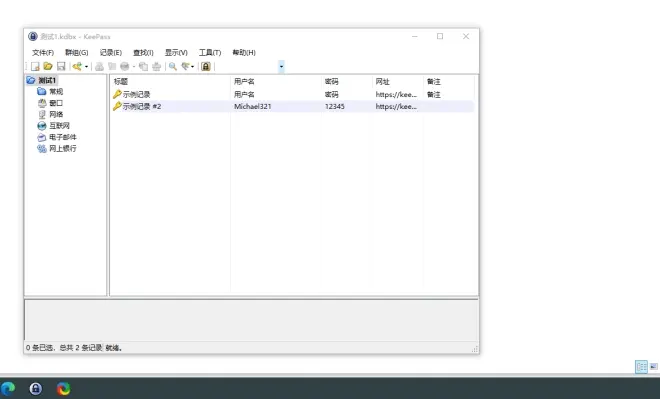Click the add entry key icon
This screenshot has width=660, height=399.
pyautogui.click(x=77, y=66)
